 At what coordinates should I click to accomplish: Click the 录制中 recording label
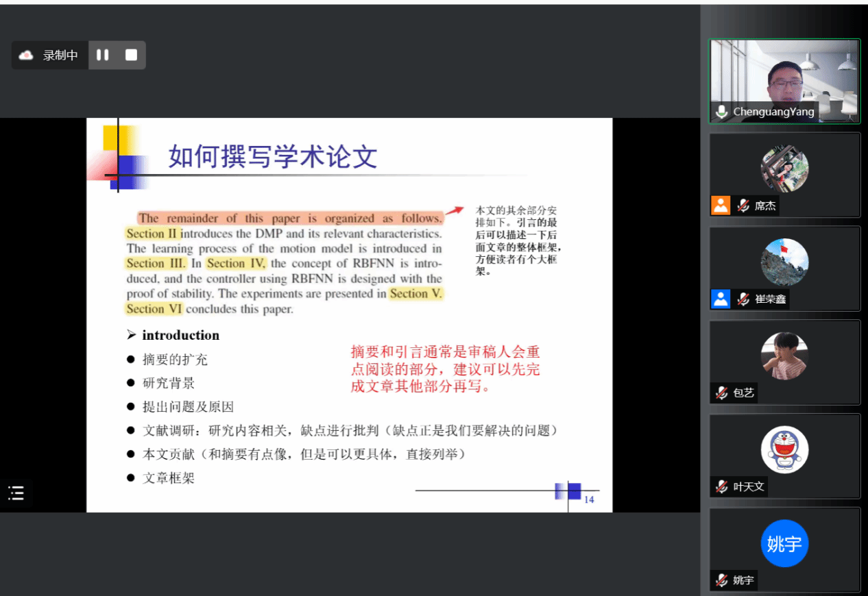point(60,55)
